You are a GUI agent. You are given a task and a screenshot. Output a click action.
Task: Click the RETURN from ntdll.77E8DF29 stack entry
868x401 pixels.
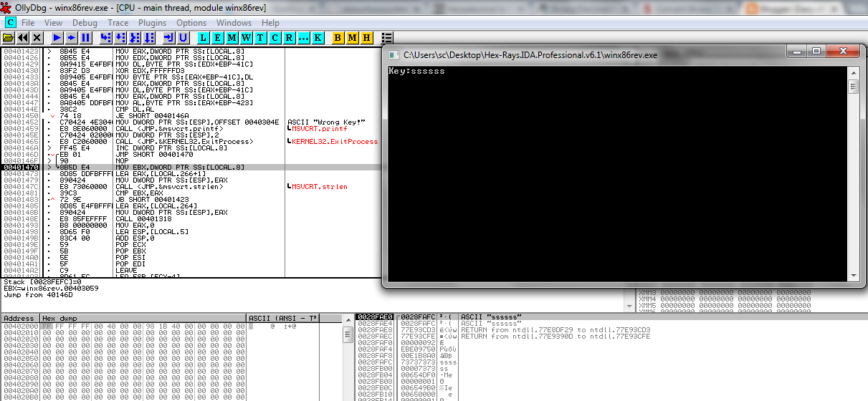pyautogui.click(x=555, y=329)
